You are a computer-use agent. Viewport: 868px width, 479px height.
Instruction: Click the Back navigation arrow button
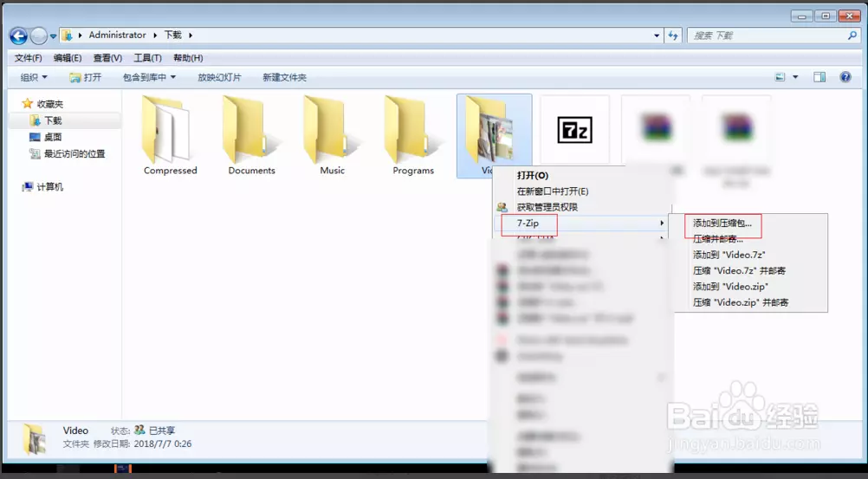pyautogui.click(x=18, y=36)
